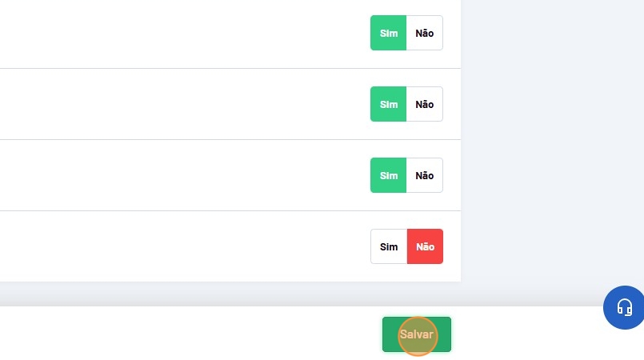Enable the fourth row by choosing Sim

click(x=389, y=246)
